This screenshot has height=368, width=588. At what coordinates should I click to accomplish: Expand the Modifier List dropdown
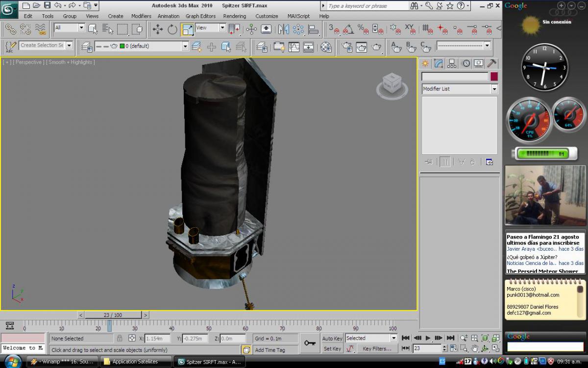494,89
